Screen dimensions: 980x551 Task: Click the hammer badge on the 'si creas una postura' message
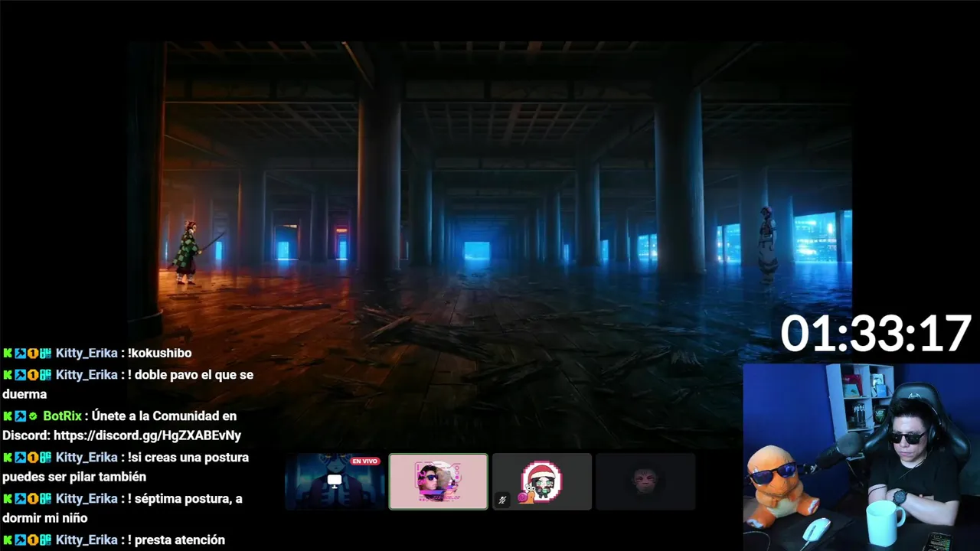[20, 458]
